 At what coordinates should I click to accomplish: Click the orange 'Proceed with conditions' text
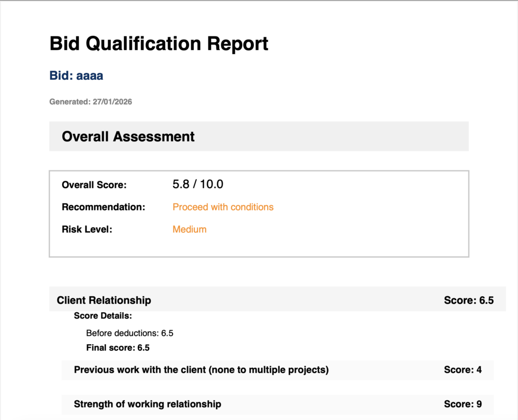223,207
